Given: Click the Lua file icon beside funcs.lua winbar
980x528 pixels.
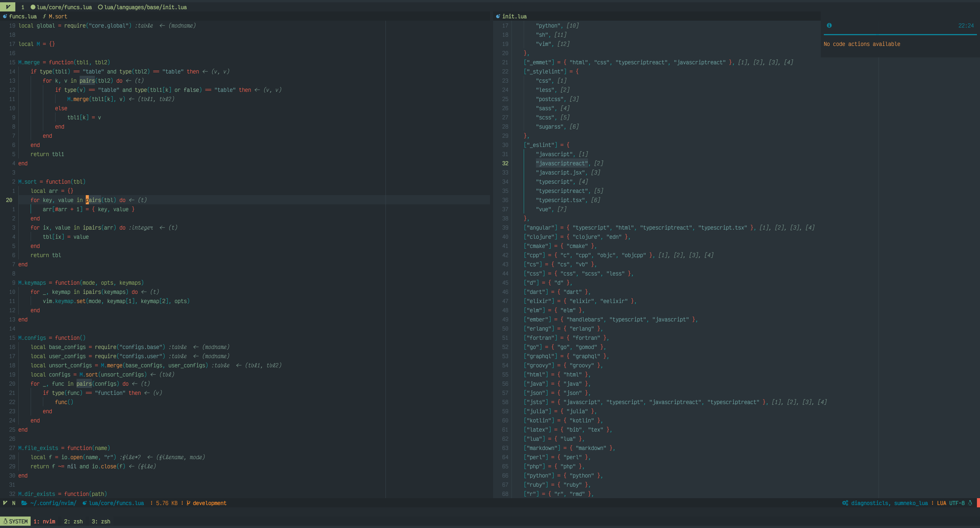Looking at the screenshot, I should [5, 16].
